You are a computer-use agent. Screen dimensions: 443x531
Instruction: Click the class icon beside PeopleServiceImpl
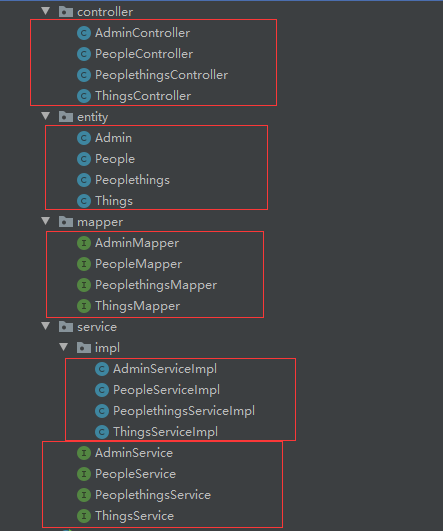(102, 390)
